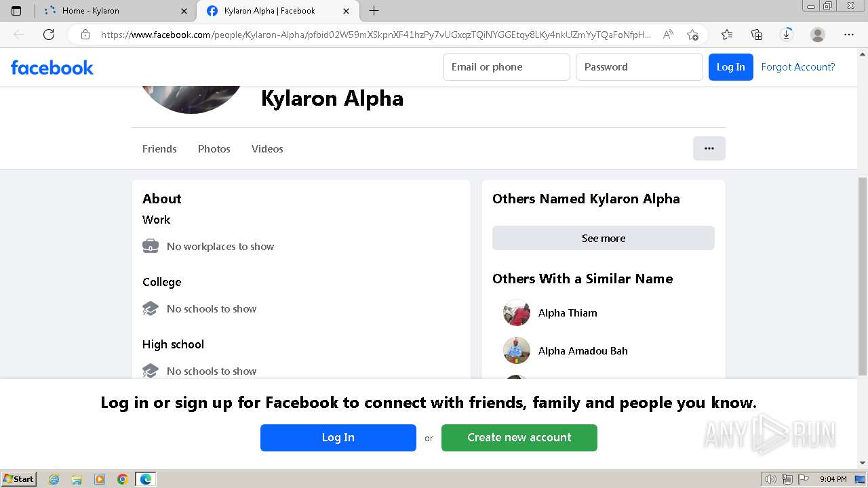868x488 pixels.
Task: Close the Home - Kylaron tab
Action: click(184, 11)
